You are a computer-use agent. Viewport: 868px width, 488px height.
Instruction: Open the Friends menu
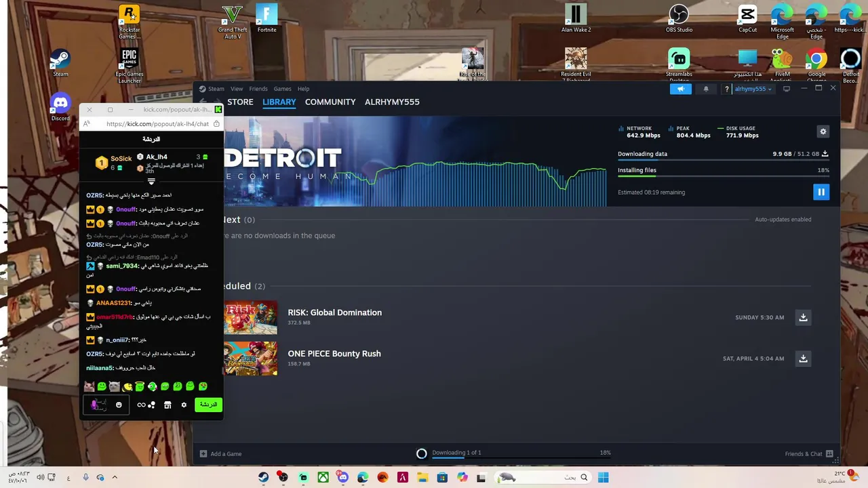point(258,89)
